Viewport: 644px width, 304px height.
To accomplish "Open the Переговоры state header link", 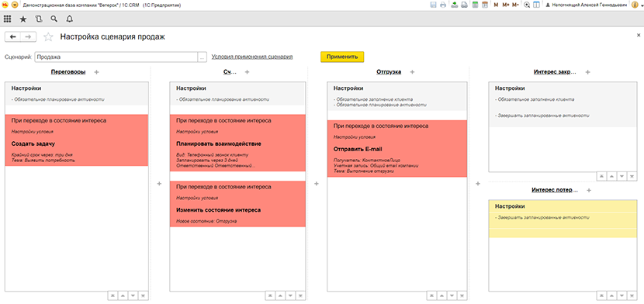I will click(x=68, y=72).
